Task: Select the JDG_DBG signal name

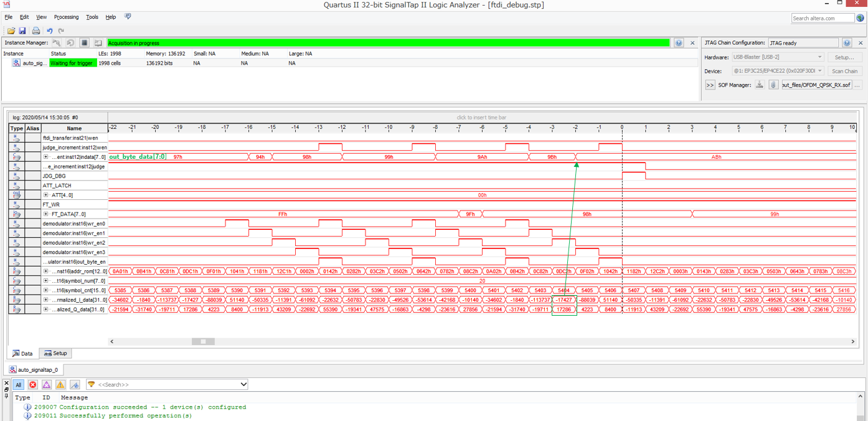Action: coord(54,176)
